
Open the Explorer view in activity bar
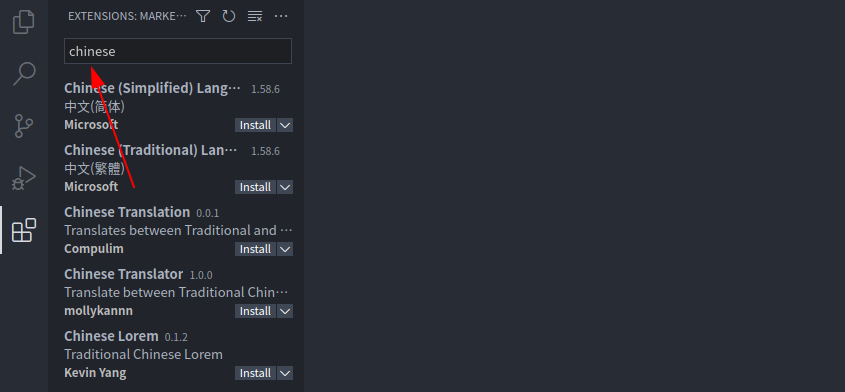click(x=24, y=22)
